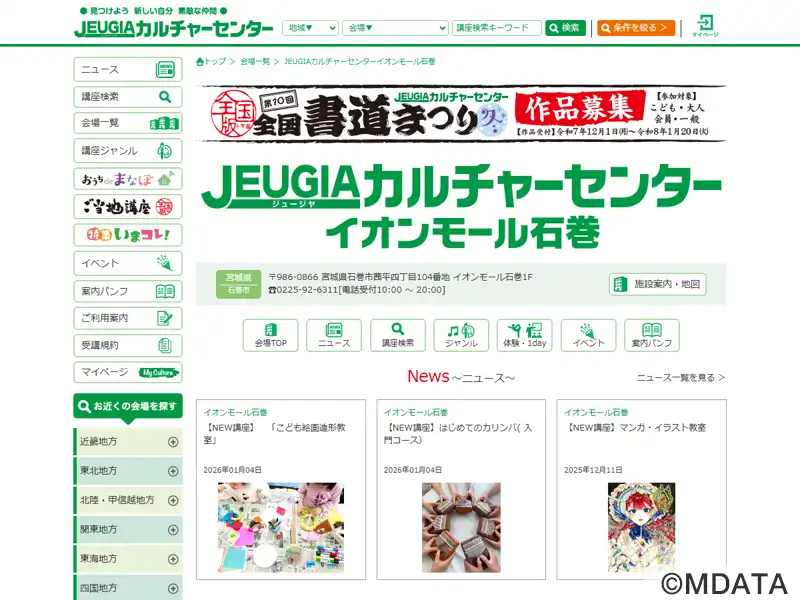Click the ジャンル music note icon button
800x600 pixels.
[461, 335]
